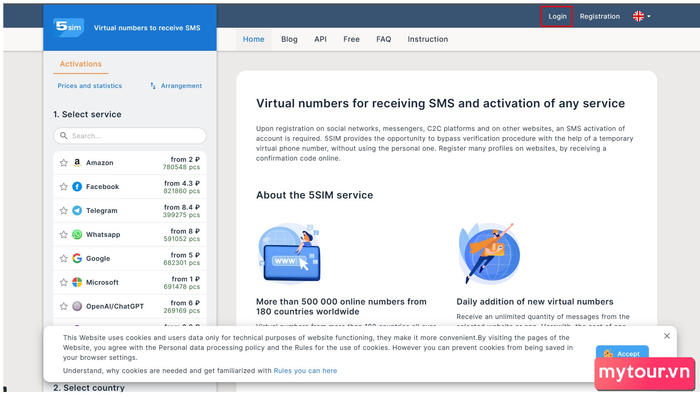This screenshot has width=700, height=397.
Task: Click the arrangement sort arrows icon
Action: pyautogui.click(x=153, y=86)
